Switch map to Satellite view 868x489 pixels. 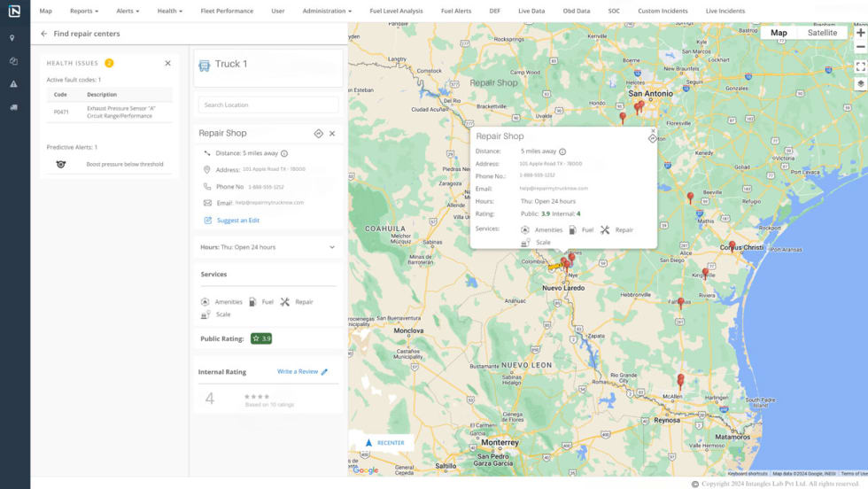tap(821, 33)
